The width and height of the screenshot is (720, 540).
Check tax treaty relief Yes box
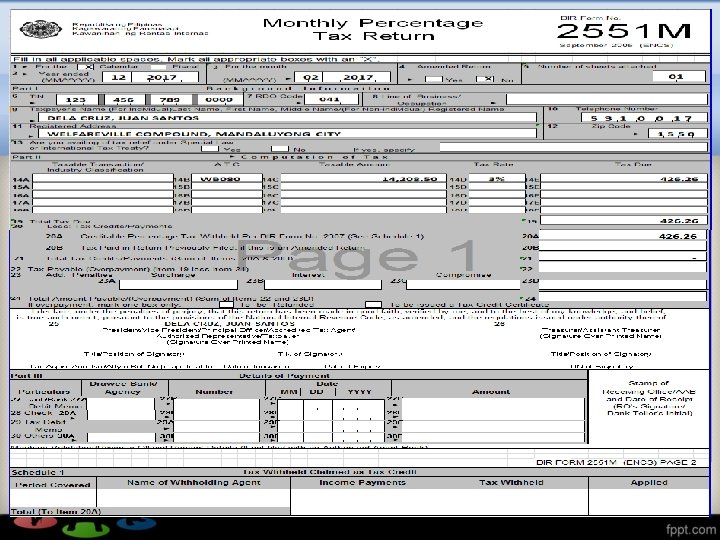[x=210, y=149]
